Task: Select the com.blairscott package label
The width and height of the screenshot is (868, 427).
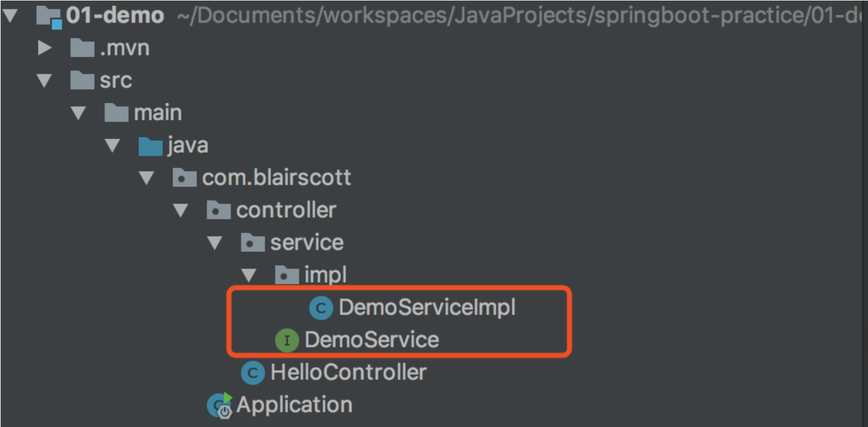Action: [x=277, y=178]
